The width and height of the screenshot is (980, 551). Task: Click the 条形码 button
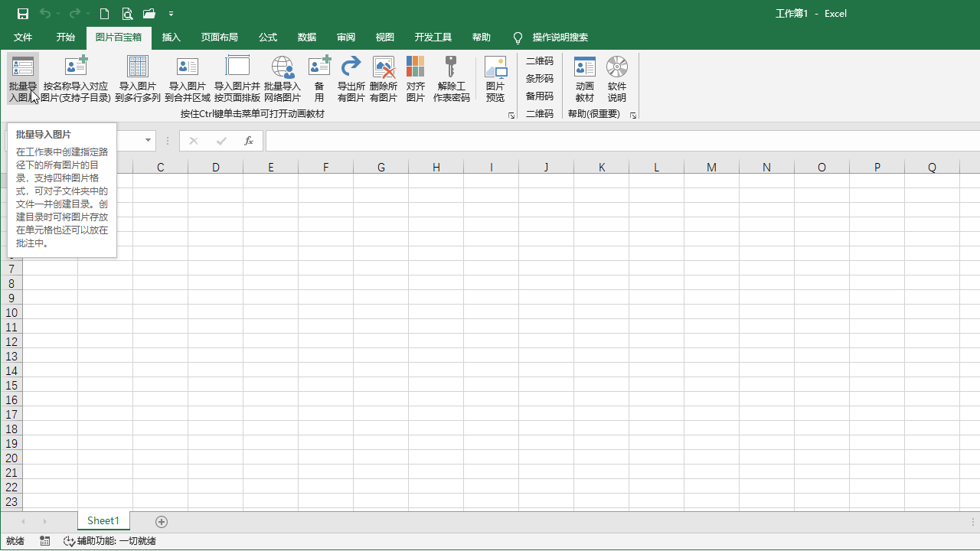[539, 79]
